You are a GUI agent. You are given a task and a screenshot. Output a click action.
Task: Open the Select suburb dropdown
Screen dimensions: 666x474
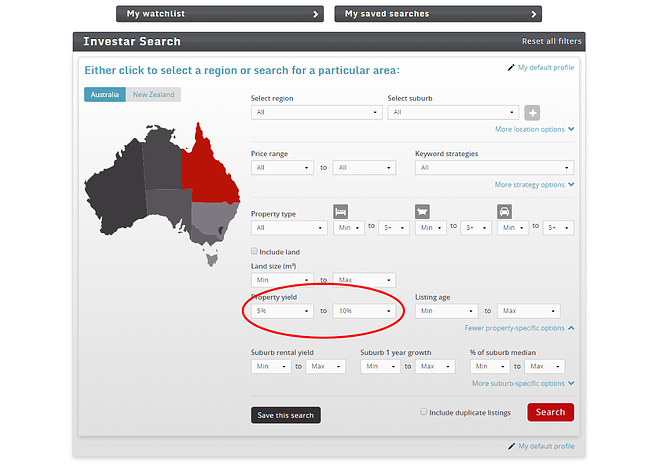click(x=453, y=112)
